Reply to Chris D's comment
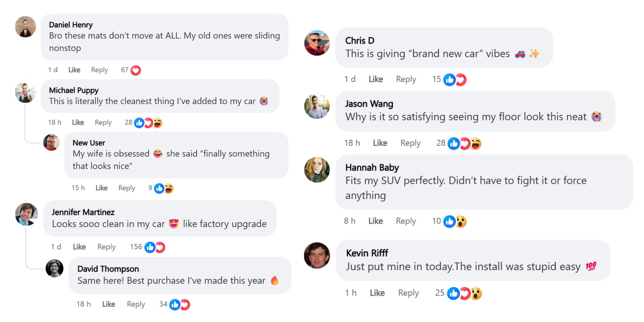Image resolution: width=644 pixels, height=322 pixels. click(x=406, y=79)
